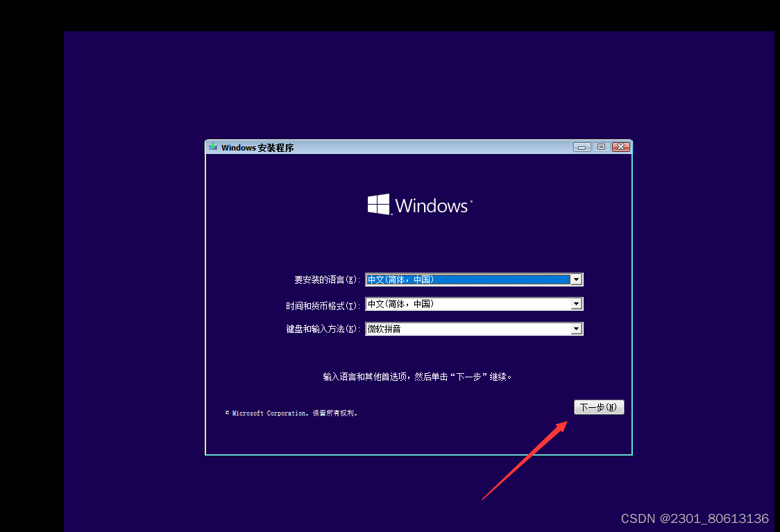The width and height of the screenshot is (780, 532).
Task: Open the 键盘和输入方法 dropdown arrow
Action: click(x=576, y=329)
